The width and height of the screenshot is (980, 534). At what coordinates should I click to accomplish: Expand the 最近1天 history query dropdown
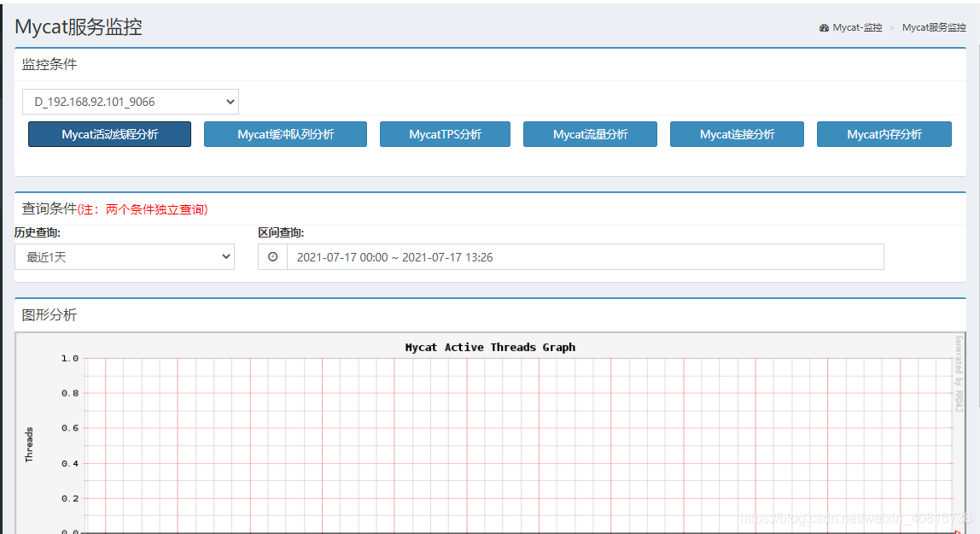tap(125, 257)
